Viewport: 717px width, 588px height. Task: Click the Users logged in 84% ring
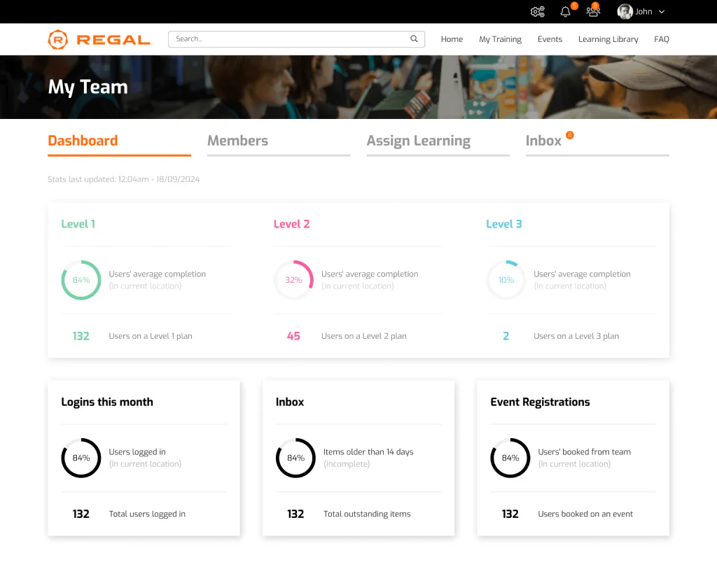tap(81, 458)
